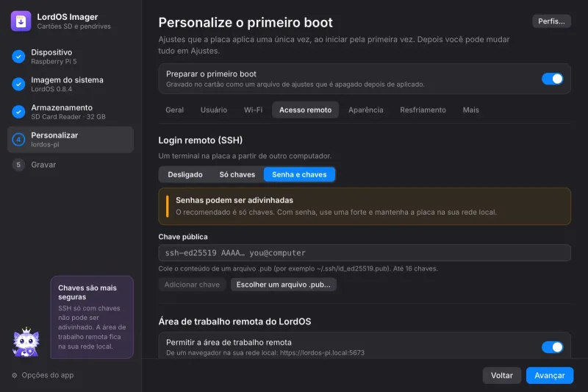
Task: Click the Voltar button
Action: coord(502,376)
